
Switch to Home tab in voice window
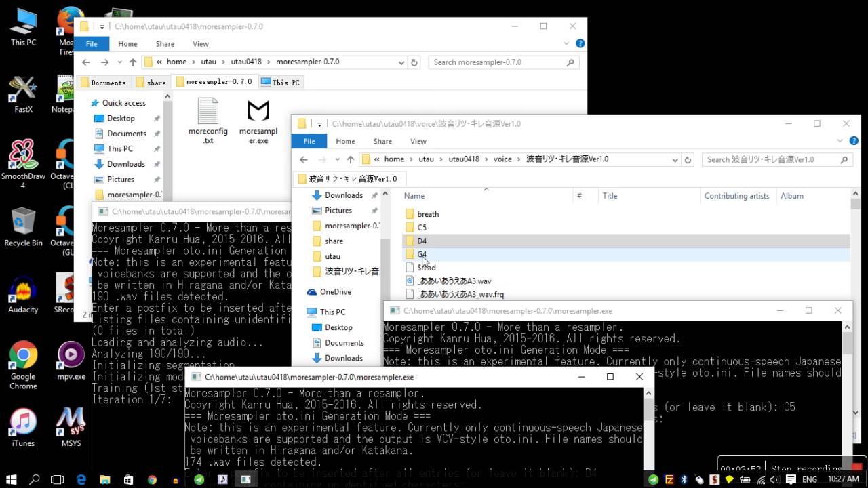click(x=345, y=141)
